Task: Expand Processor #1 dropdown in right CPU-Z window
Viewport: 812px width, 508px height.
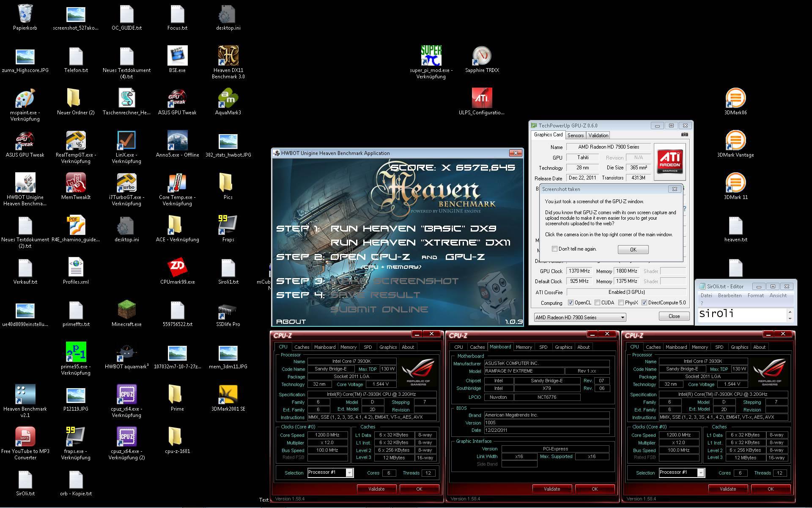Action: click(701, 472)
